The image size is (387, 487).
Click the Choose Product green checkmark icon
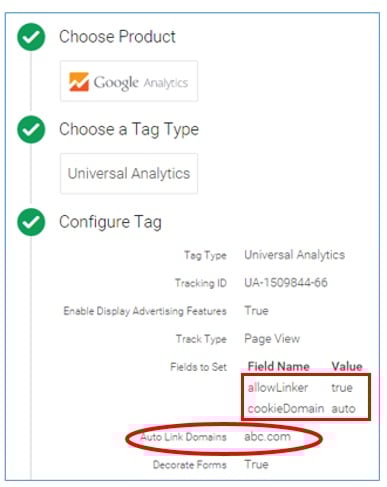pos(31,37)
